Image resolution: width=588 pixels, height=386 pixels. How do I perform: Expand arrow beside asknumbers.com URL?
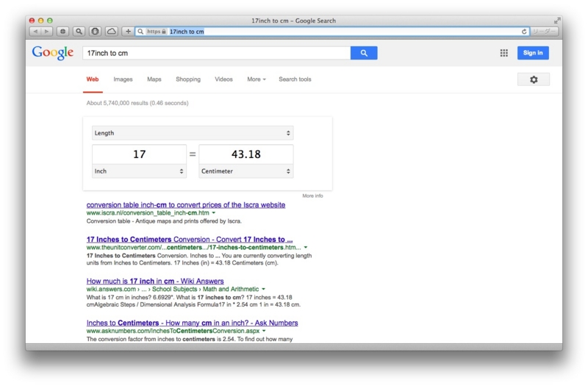tap(264, 331)
